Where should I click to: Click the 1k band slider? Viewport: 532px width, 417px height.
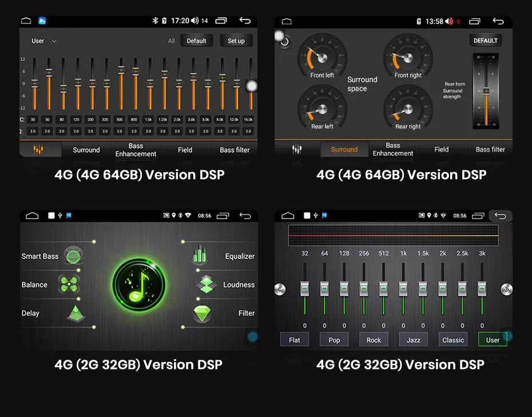[x=403, y=288]
